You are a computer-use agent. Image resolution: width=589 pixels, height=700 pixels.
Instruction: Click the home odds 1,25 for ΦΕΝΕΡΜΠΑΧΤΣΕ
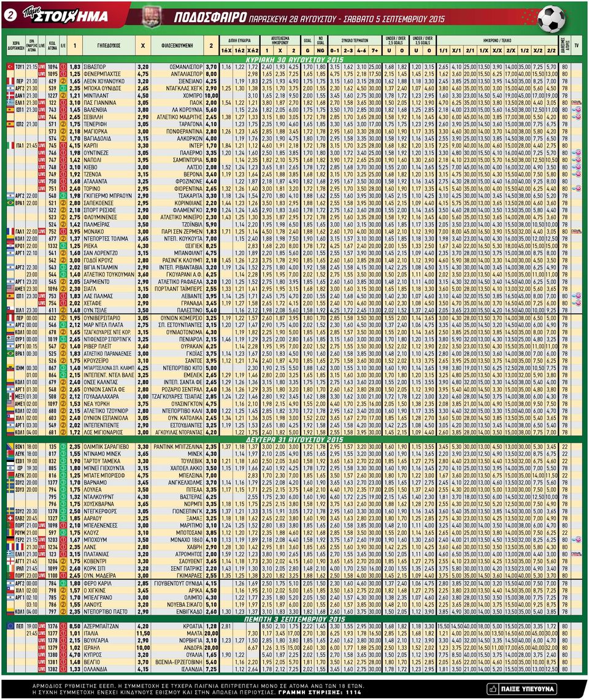coord(75,74)
